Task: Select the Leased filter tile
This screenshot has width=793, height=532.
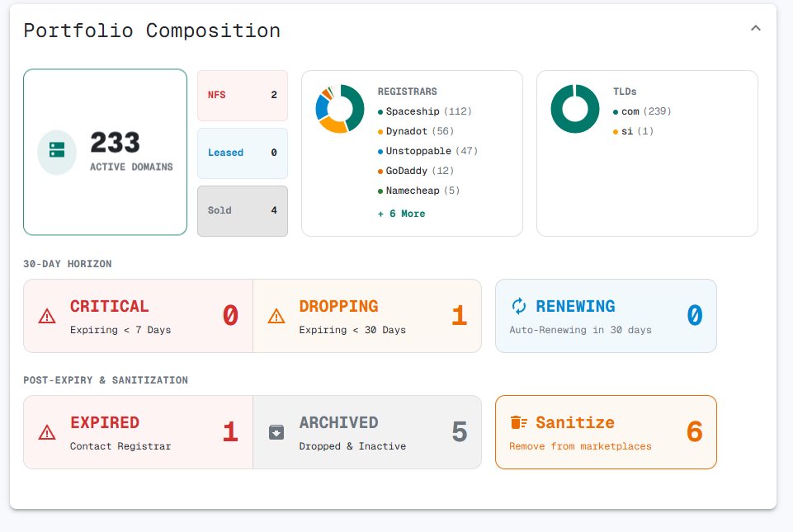Action: coord(243,153)
